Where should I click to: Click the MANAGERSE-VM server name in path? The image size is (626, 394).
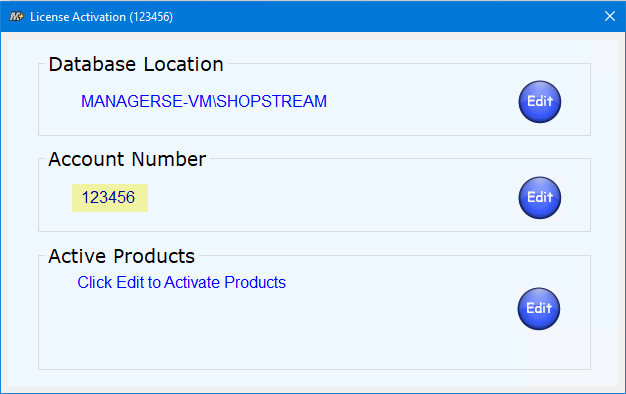147,101
